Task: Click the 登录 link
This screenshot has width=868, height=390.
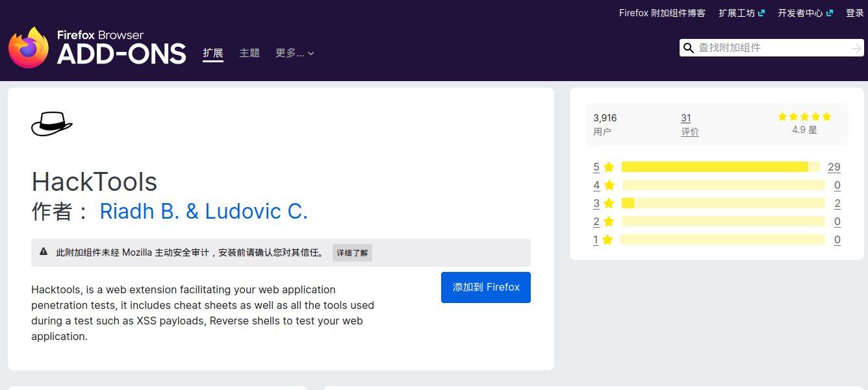Action: tap(855, 13)
